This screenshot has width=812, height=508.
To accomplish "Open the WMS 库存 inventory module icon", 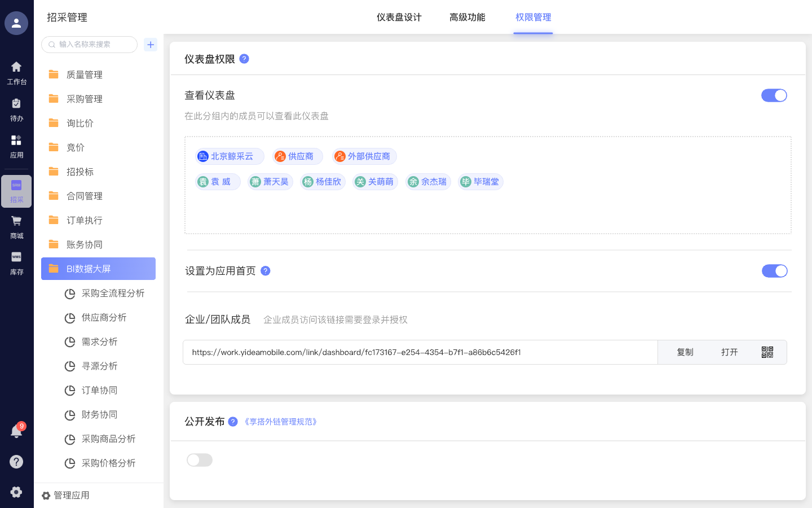I will (x=16, y=261).
